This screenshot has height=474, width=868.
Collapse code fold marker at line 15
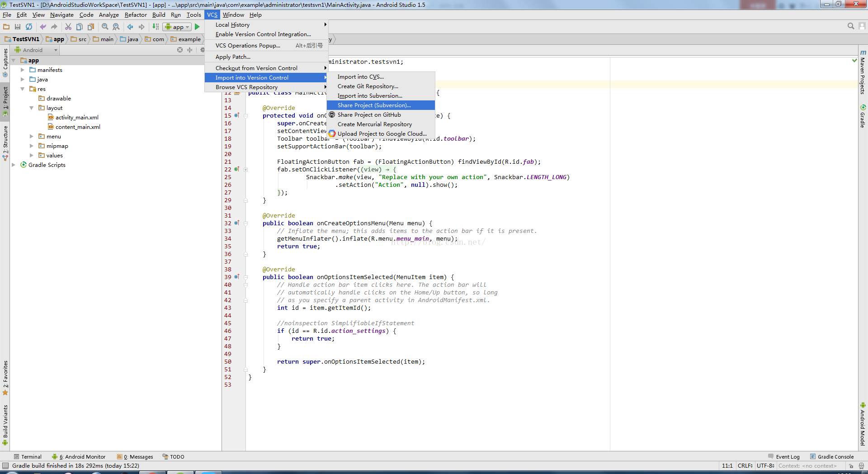(246, 115)
